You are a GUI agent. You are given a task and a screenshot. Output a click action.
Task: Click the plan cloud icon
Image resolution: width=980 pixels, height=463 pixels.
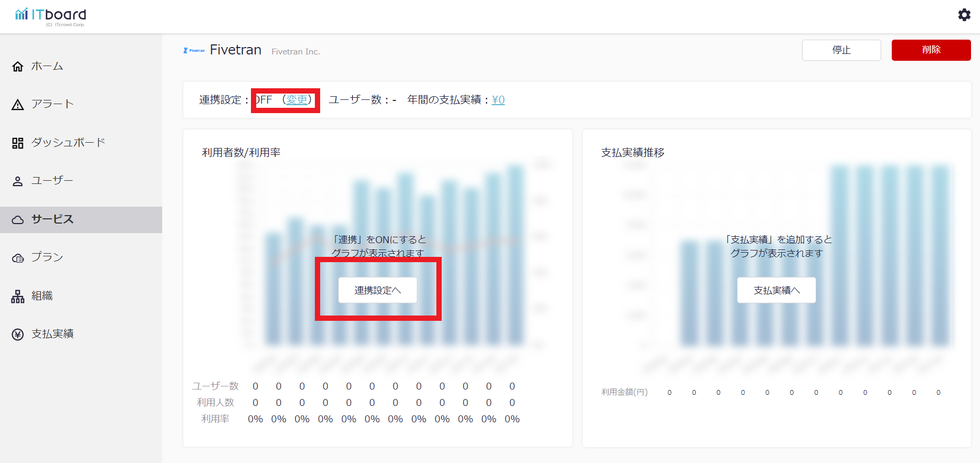click(18, 258)
